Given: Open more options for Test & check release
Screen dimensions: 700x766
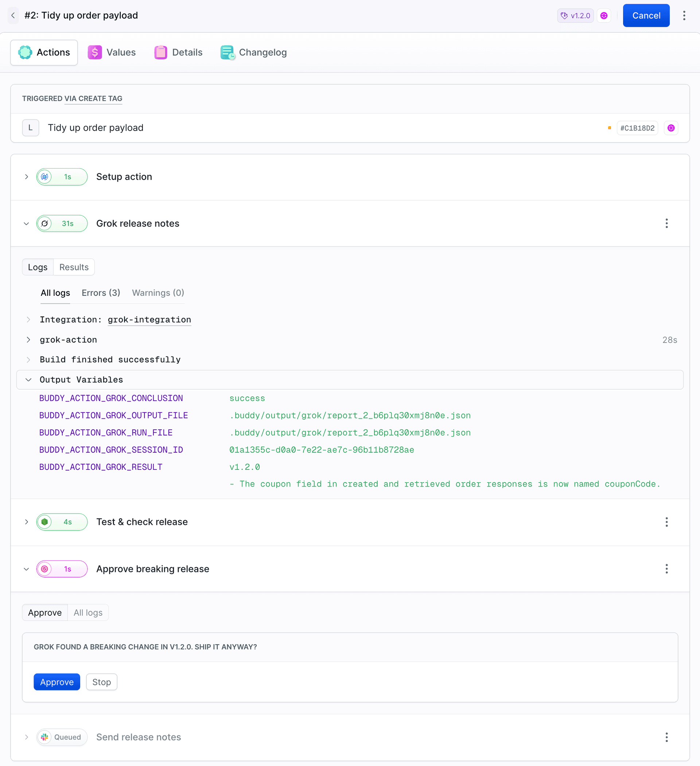Looking at the screenshot, I should tap(666, 522).
